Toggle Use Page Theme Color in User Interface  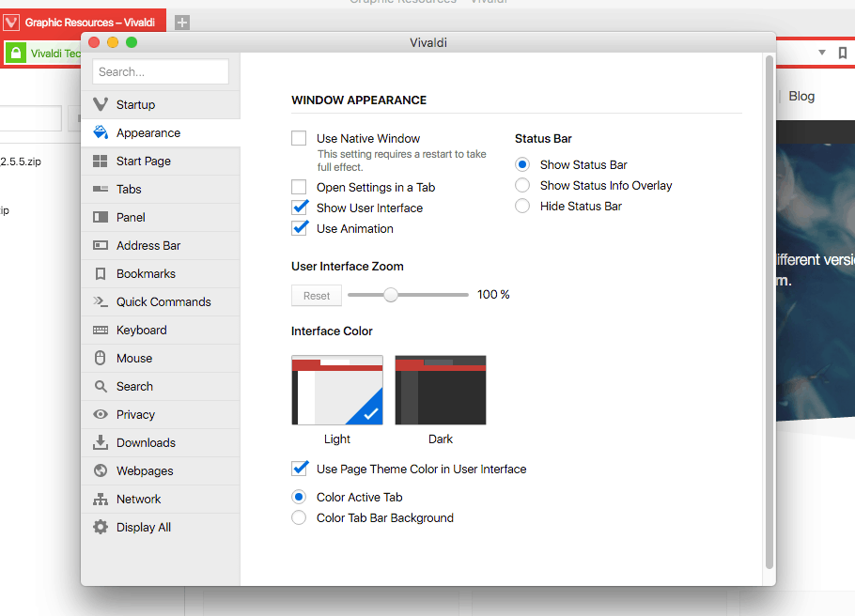coord(300,469)
